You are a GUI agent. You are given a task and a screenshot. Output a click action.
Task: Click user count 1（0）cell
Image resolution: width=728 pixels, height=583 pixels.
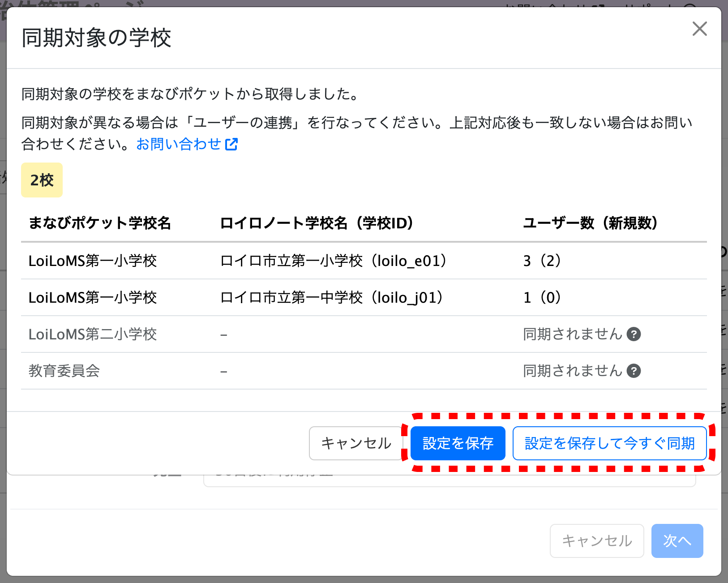click(542, 297)
